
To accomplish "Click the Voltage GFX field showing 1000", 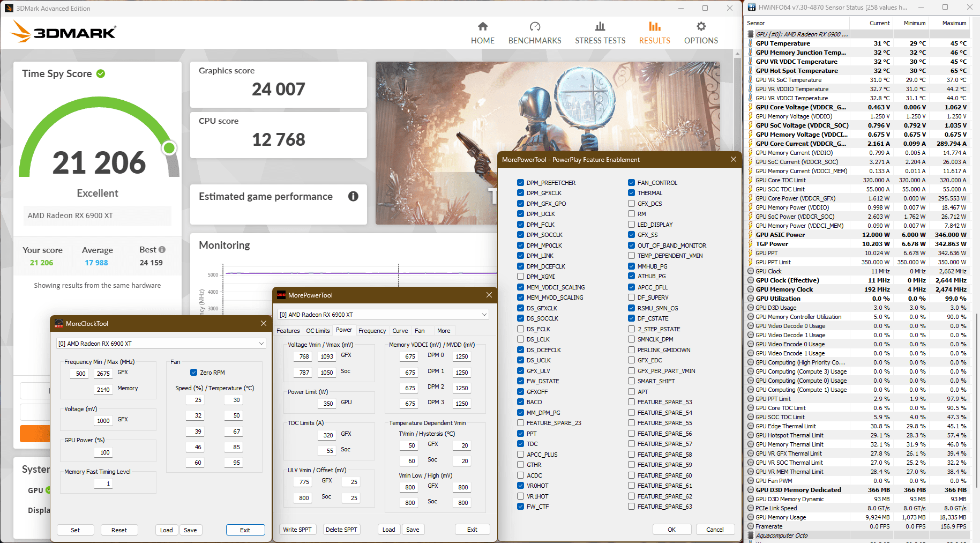I will (103, 421).
